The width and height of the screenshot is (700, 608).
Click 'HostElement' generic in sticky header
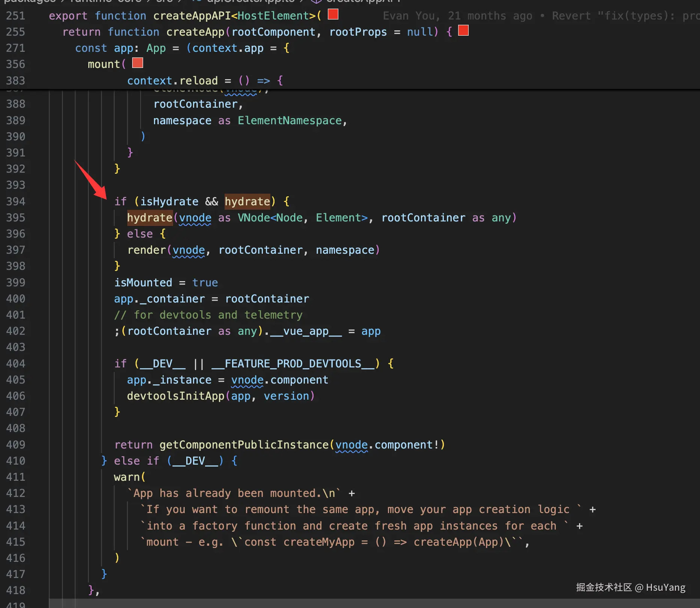coord(273,16)
